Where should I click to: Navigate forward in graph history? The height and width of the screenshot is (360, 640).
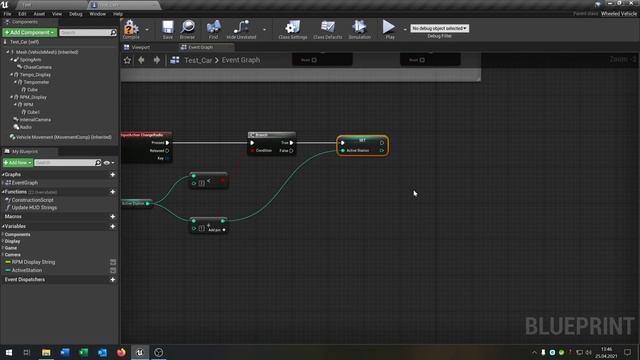pos(157,60)
